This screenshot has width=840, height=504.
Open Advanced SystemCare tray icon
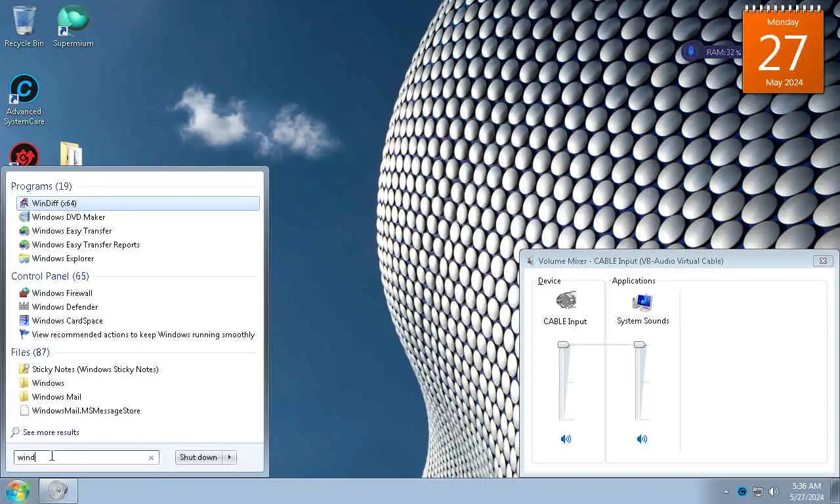742,492
